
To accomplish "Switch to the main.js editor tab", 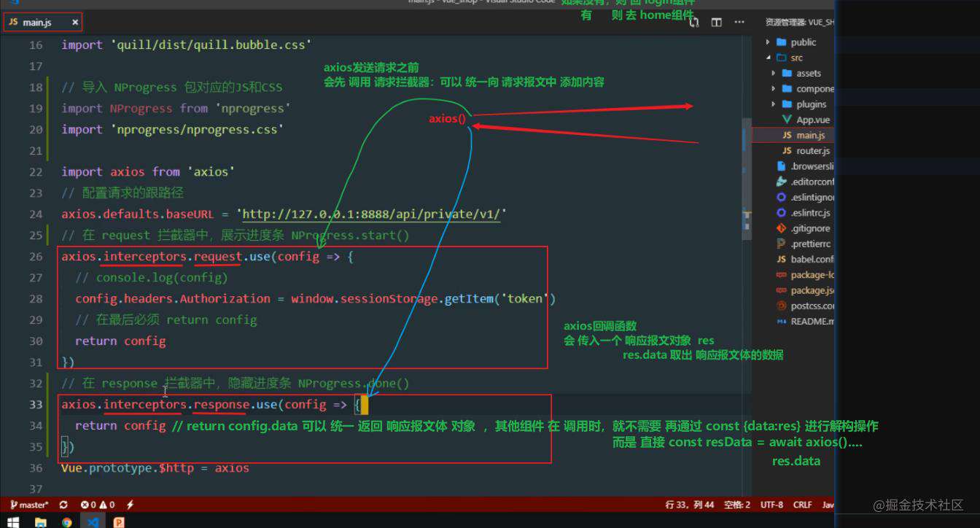I will click(43, 23).
